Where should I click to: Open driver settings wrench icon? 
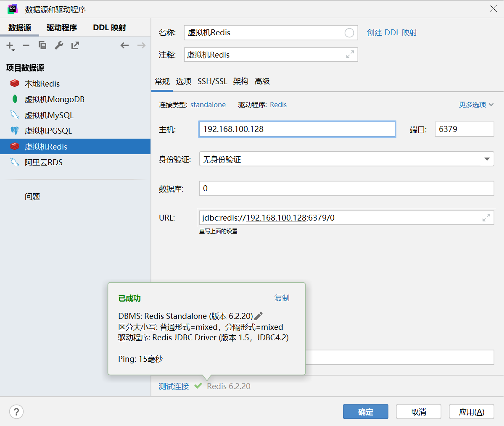coord(59,46)
